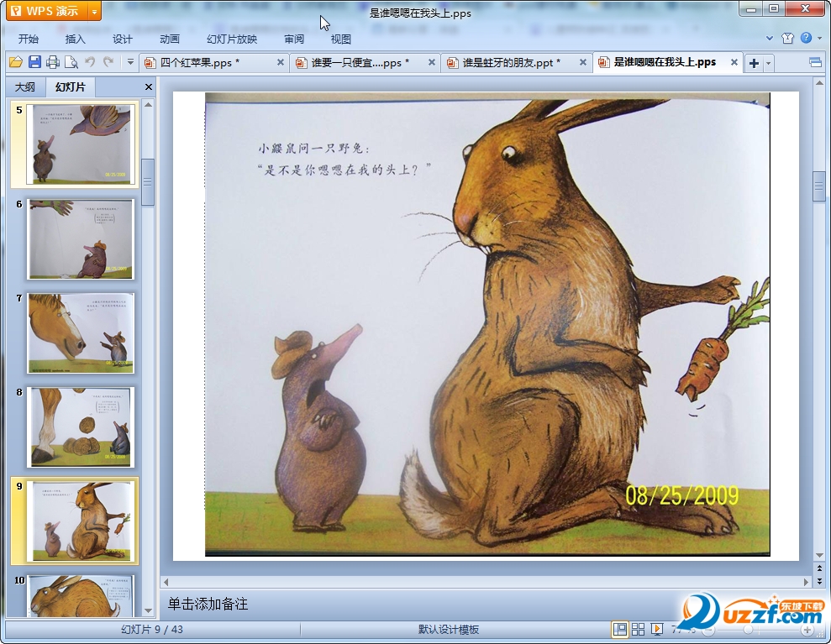
Task: Click the zoom slider handle
Action: (748, 629)
